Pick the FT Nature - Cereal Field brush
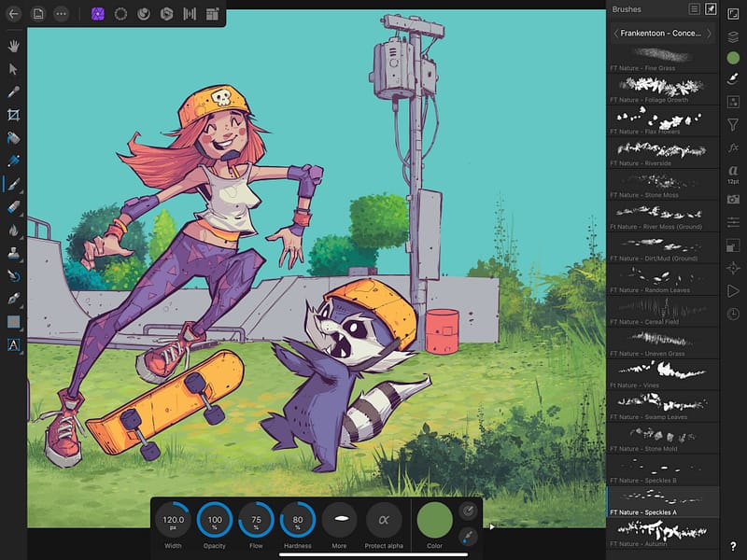This screenshot has width=747, height=560. click(663, 312)
